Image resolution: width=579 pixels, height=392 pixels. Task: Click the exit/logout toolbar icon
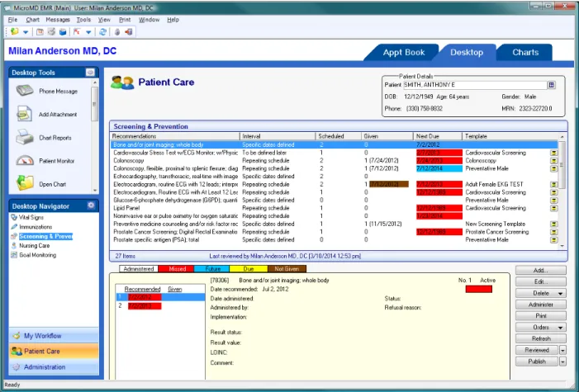pyautogui.click(x=129, y=32)
